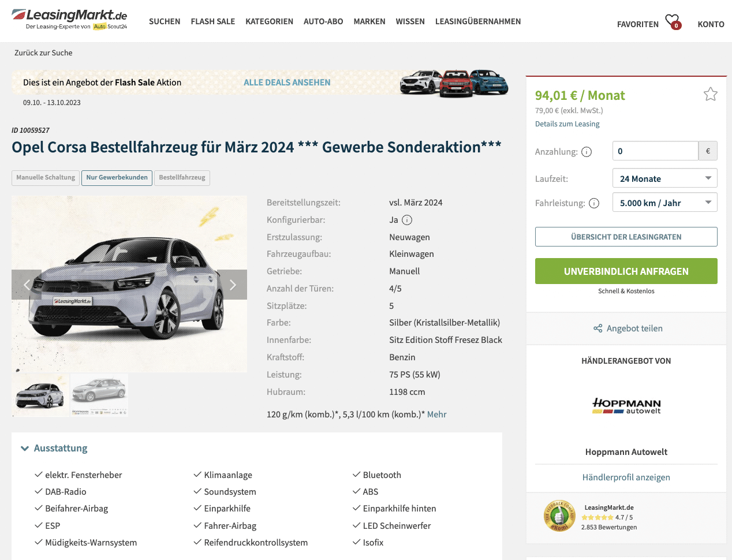Show previous car image arrow
The width and height of the screenshot is (732, 560).
pyautogui.click(x=27, y=285)
